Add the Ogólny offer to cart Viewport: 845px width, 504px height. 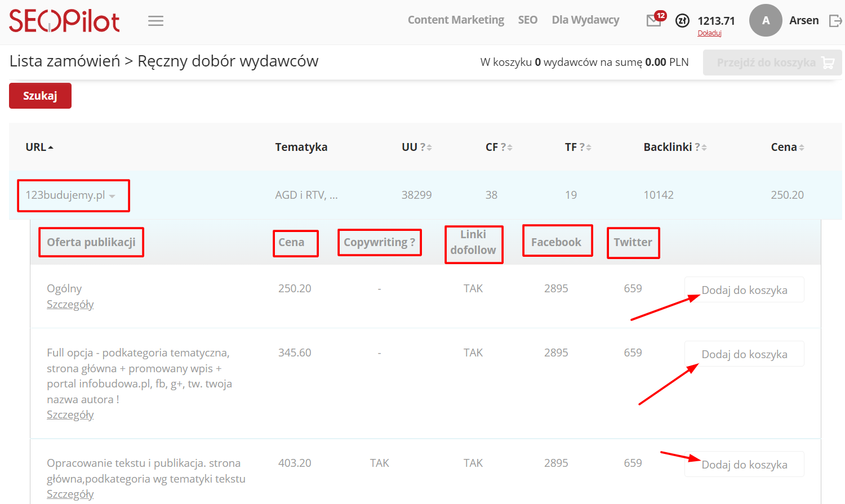[x=744, y=290]
